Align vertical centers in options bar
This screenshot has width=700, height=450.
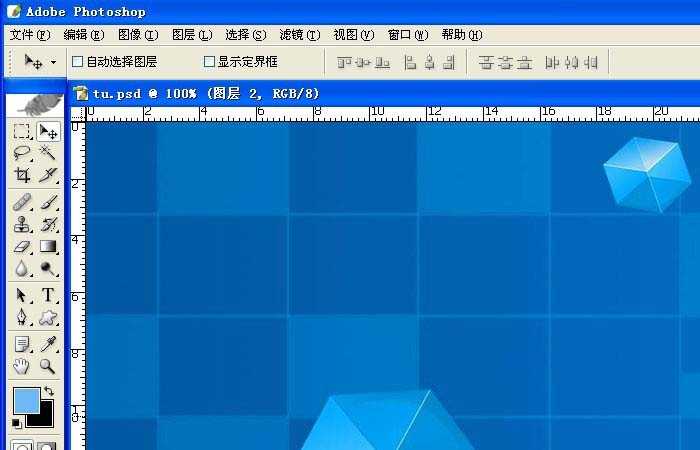[363, 62]
